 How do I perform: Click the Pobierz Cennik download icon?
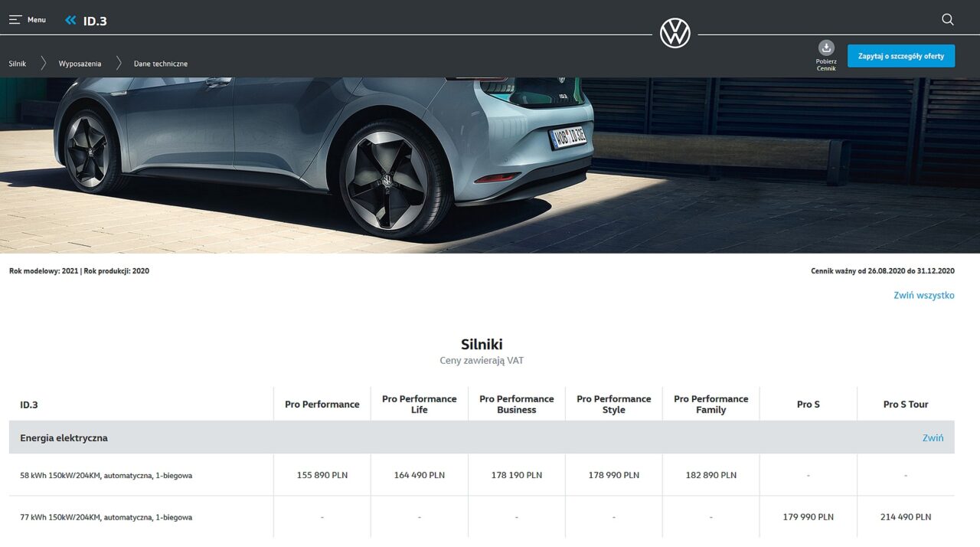pos(826,47)
